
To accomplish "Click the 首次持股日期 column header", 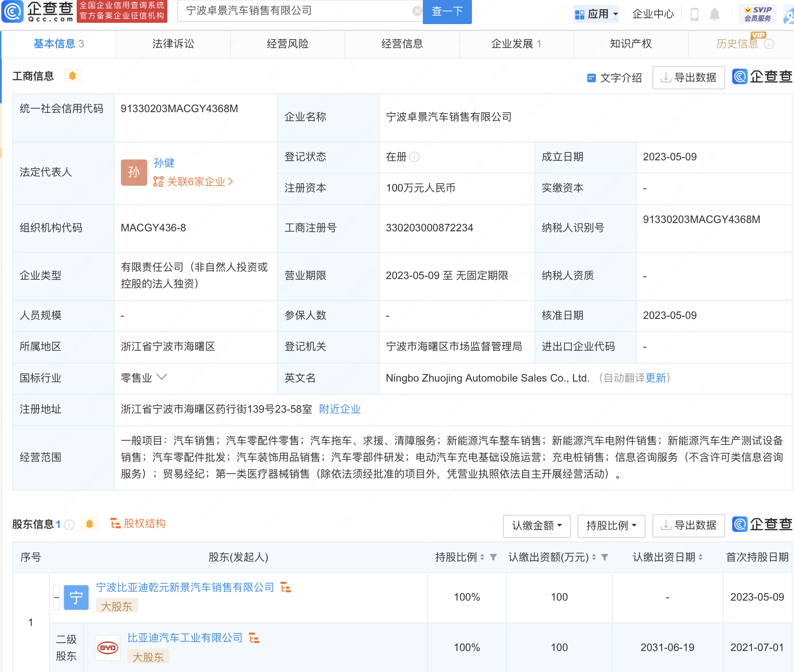I will tap(757, 557).
